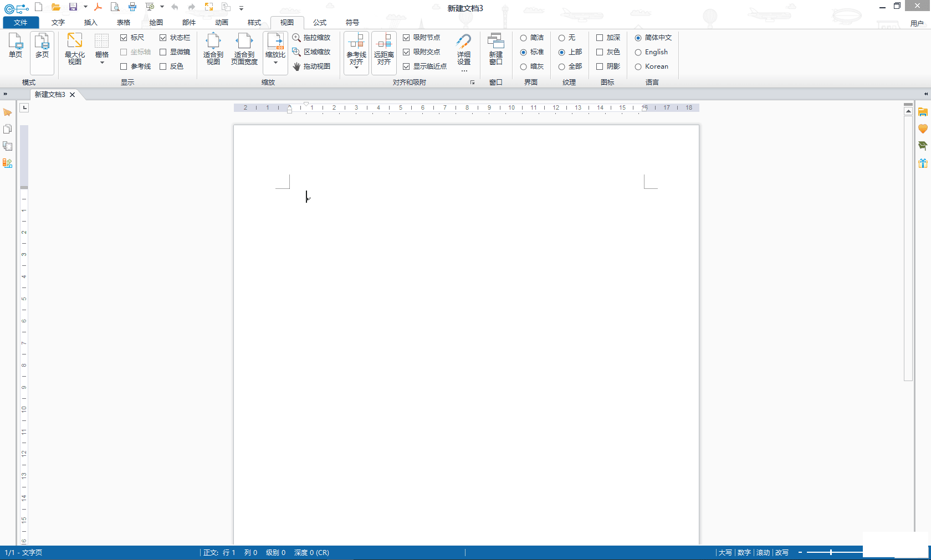Expand the 缩放比 zoom ratio dropdown
The height and width of the screenshot is (560, 931).
(275, 63)
